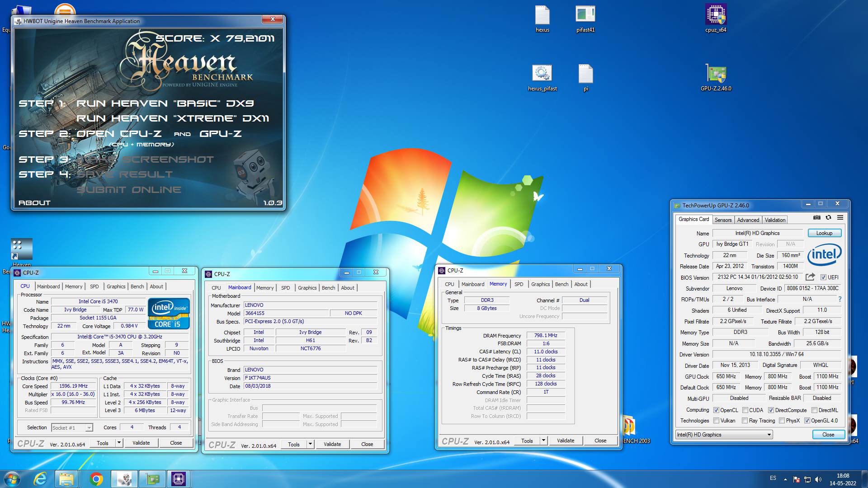This screenshot has width=868, height=488.
Task: Click the GPU-Z refresh icon
Action: (828, 217)
